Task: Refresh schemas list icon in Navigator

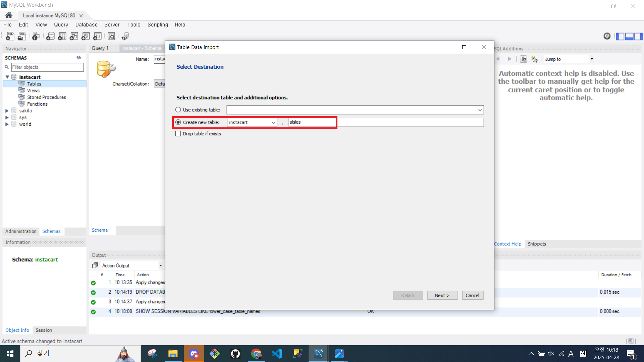Action: (x=79, y=58)
